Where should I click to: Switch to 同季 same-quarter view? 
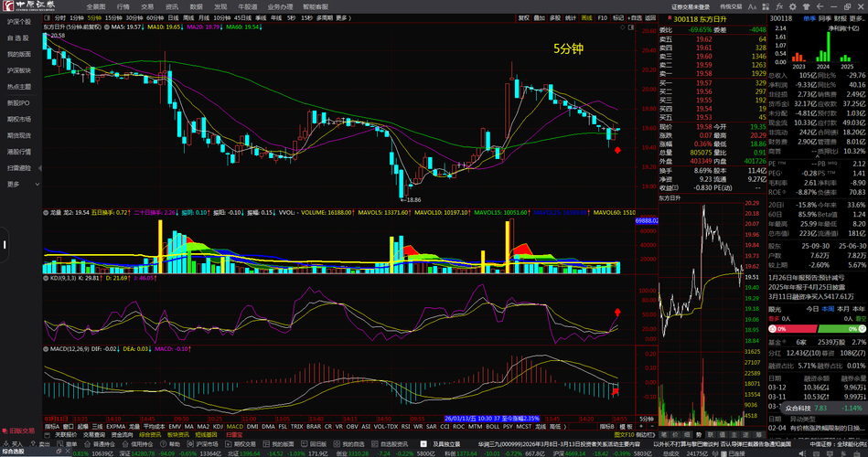[x=825, y=19]
